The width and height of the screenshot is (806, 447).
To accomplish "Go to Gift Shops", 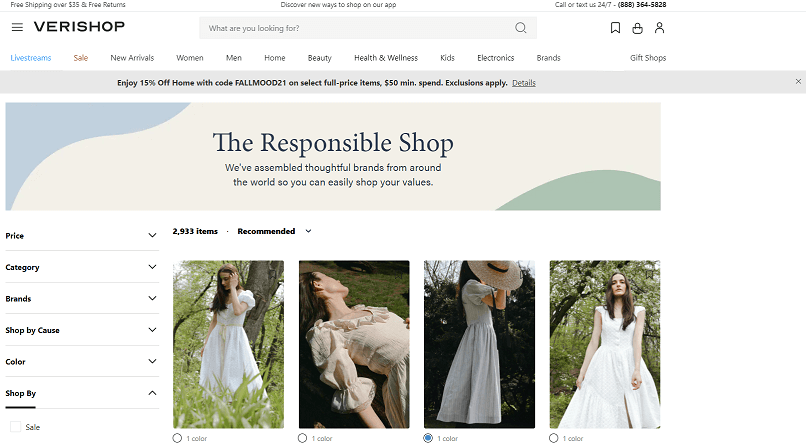I will (648, 58).
